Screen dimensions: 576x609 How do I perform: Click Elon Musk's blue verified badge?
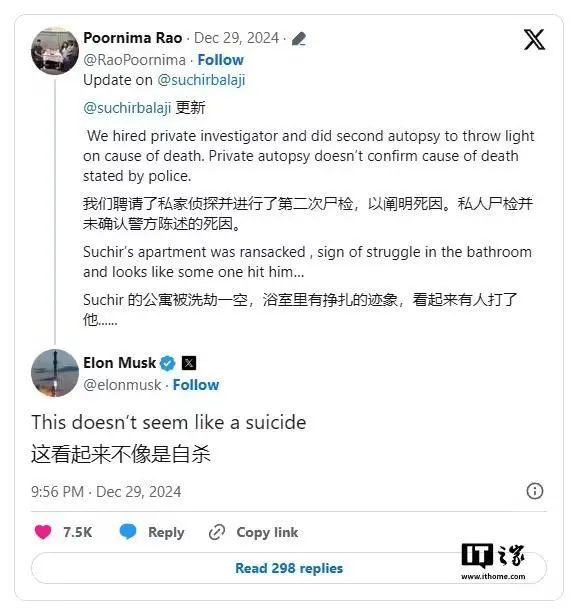(x=168, y=364)
